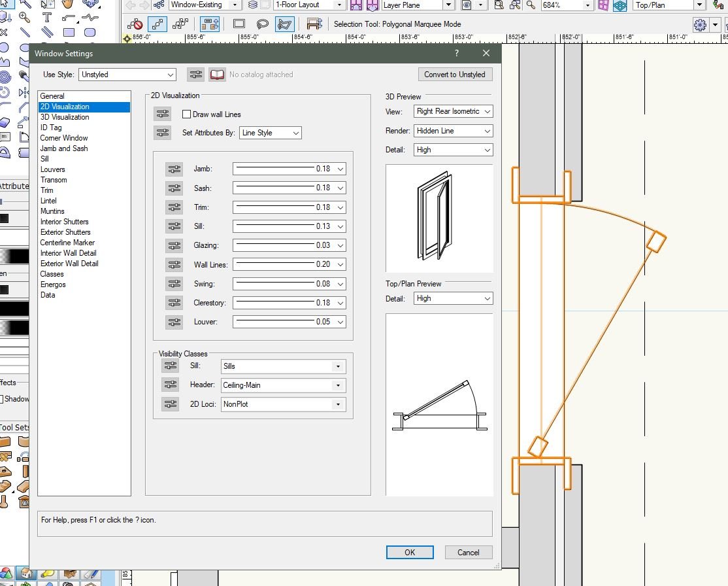
Task: Expand the 3D Preview View dropdown
Action: point(453,111)
